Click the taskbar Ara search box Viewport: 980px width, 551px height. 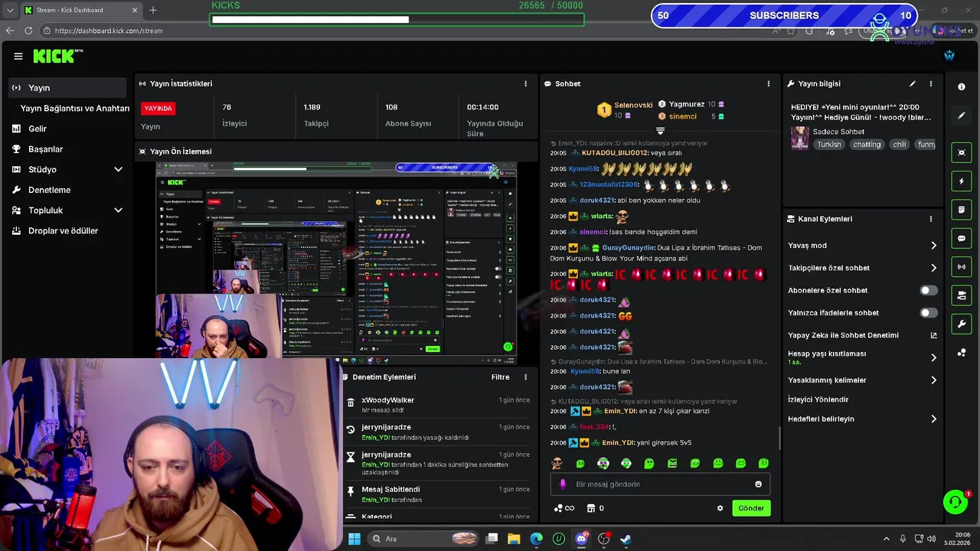click(x=424, y=539)
